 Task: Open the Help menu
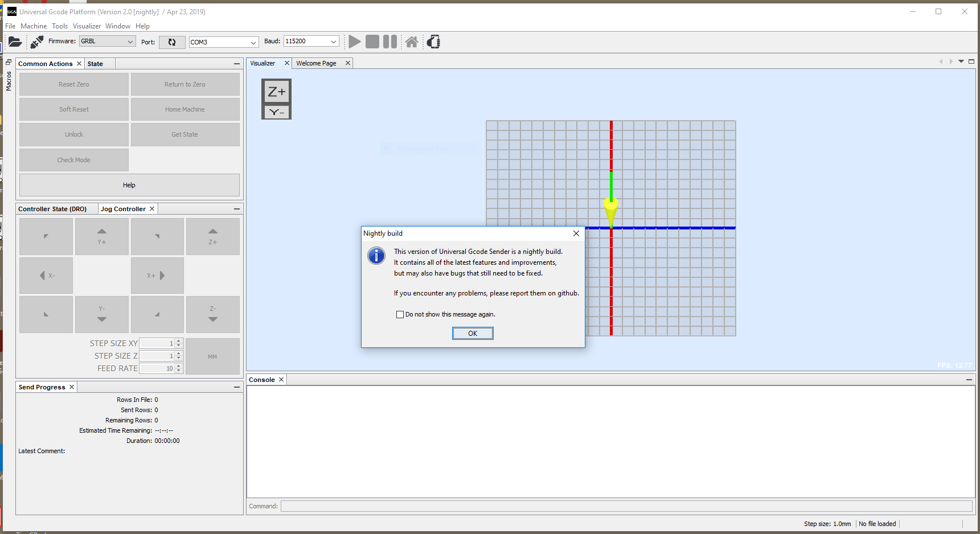pos(142,26)
